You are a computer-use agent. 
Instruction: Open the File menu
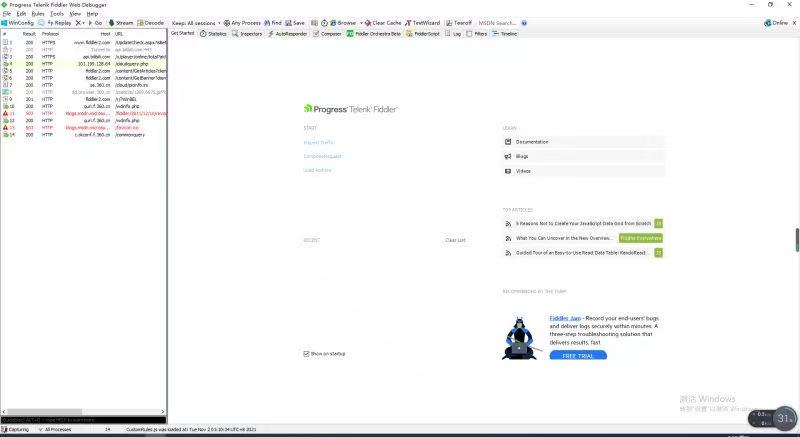pyautogui.click(x=7, y=14)
